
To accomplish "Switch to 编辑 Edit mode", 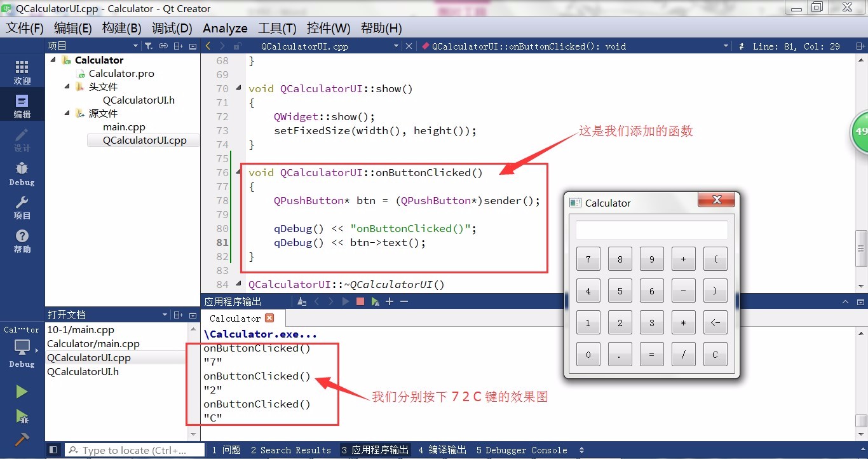I will tap(22, 106).
